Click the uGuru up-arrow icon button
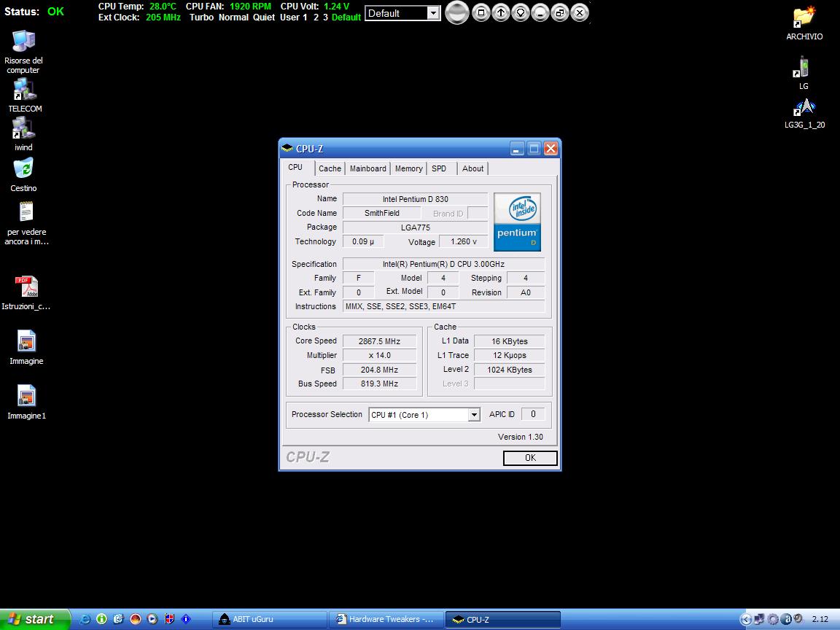Image resolution: width=840 pixels, height=630 pixels. [501, 12]
